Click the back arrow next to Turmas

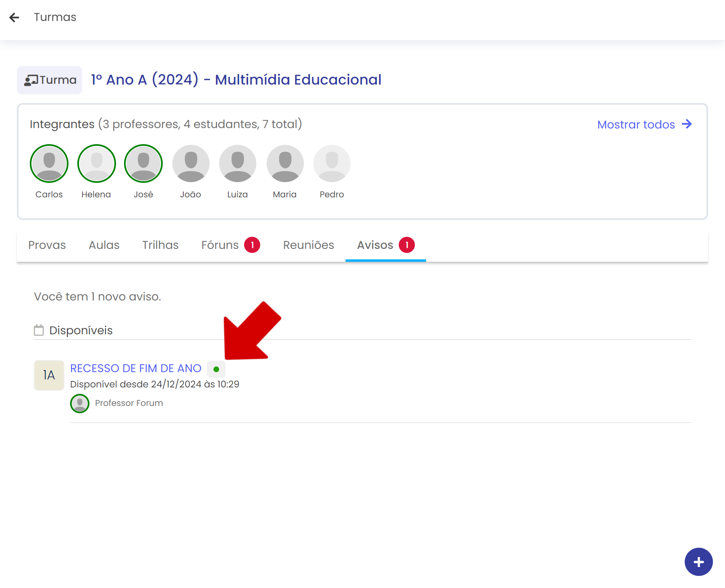coord(14,17)
